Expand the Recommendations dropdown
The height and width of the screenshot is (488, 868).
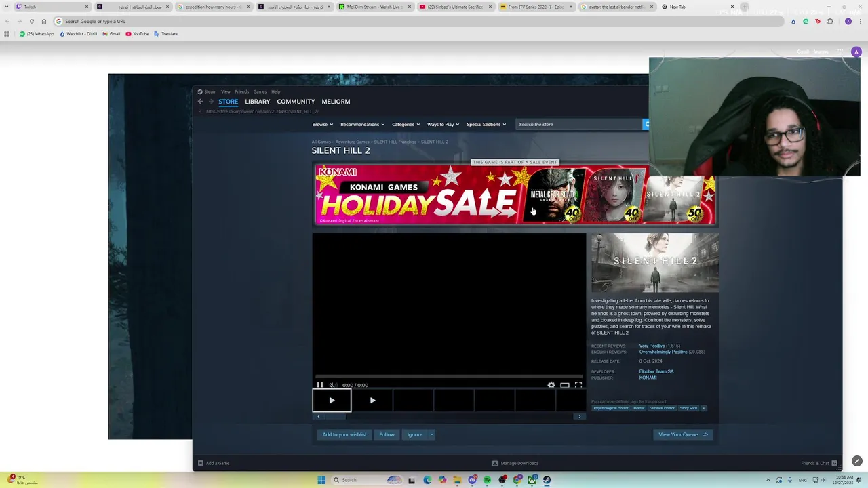362,124
